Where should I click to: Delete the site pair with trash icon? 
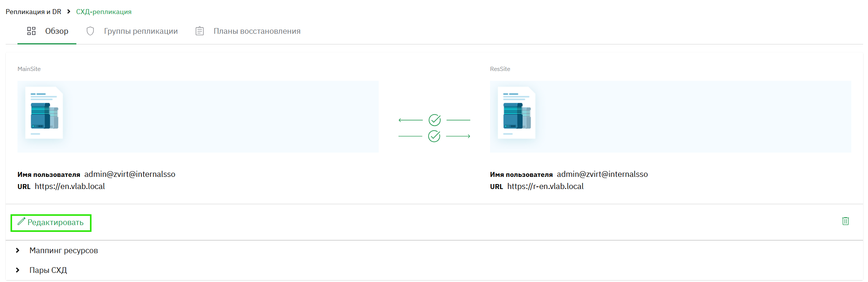(846, 221)
